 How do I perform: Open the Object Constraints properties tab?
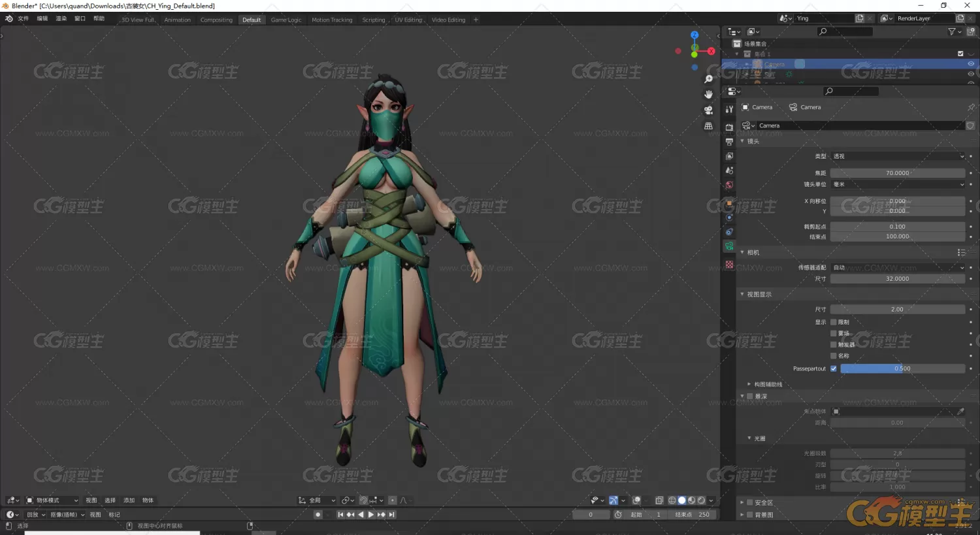pos(729,232)
